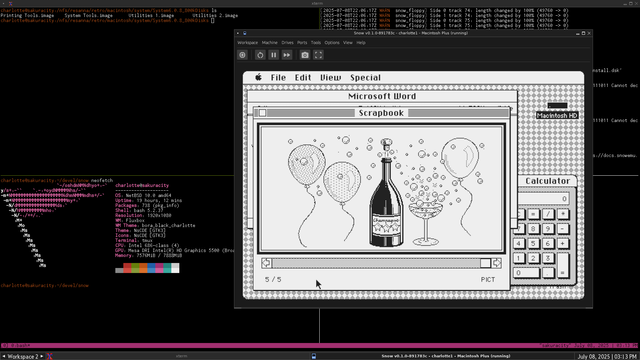Open the Macintosh Special menu
The height and width of the screenshot is (360, 640).
[365, 78]
